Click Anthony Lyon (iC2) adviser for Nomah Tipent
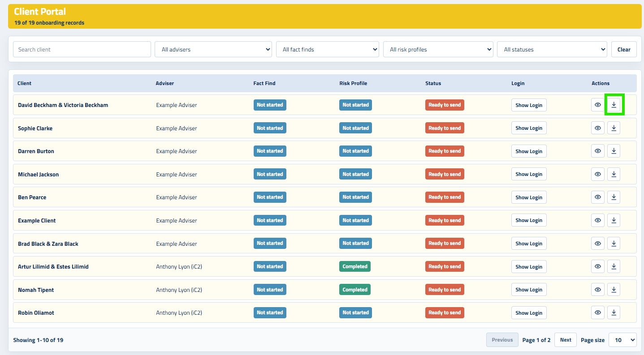 [x=179, y=290]
